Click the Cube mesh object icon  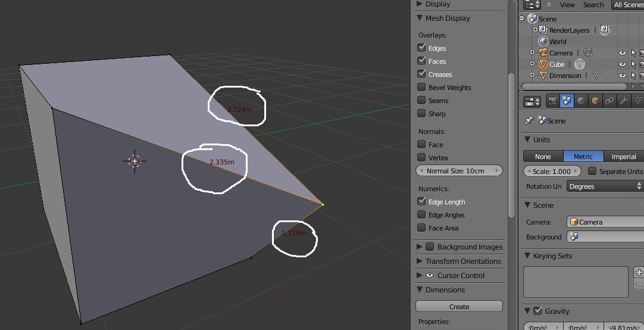point(543,64)
